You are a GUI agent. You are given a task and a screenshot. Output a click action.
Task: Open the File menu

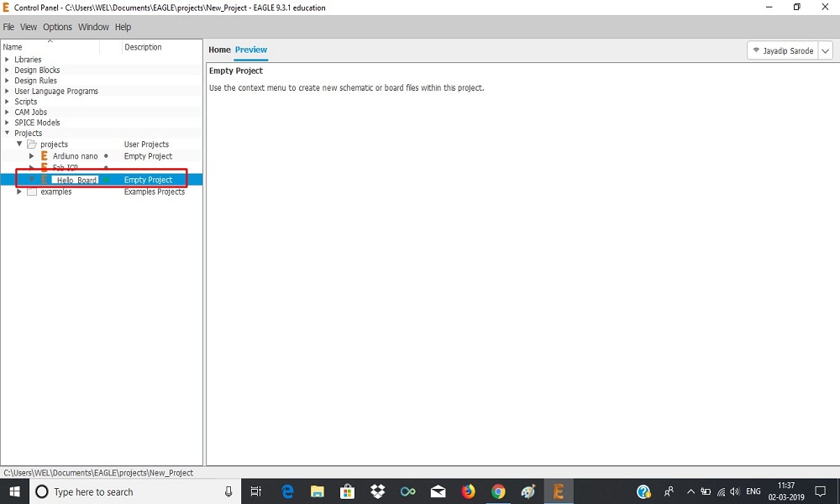coord(8,27)
